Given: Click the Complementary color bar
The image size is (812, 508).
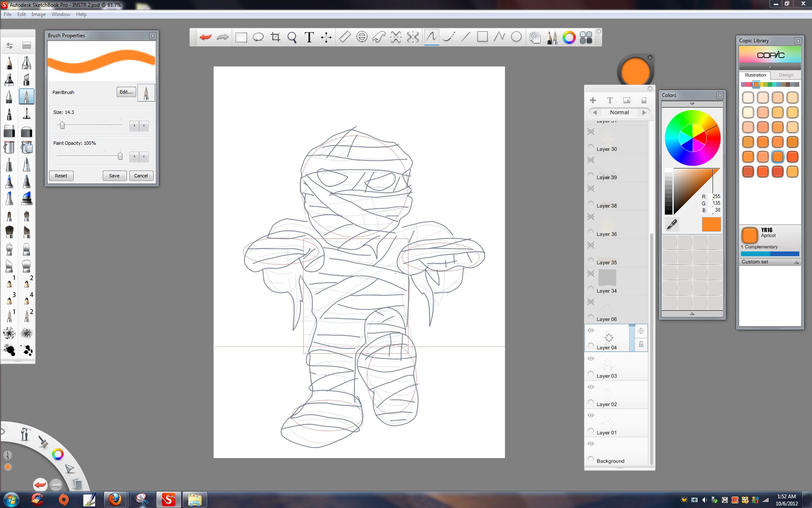Looking at the screenshot, I should click(770, 254).
